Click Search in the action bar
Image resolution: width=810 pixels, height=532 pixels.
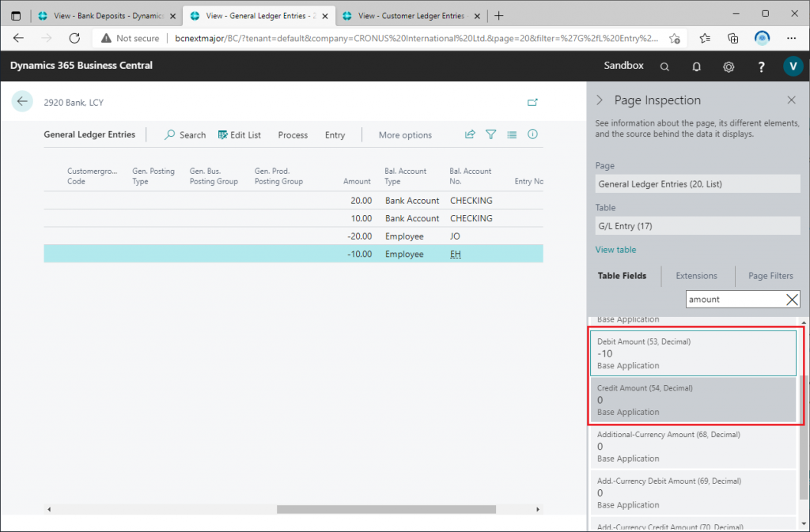pos(185,134)
